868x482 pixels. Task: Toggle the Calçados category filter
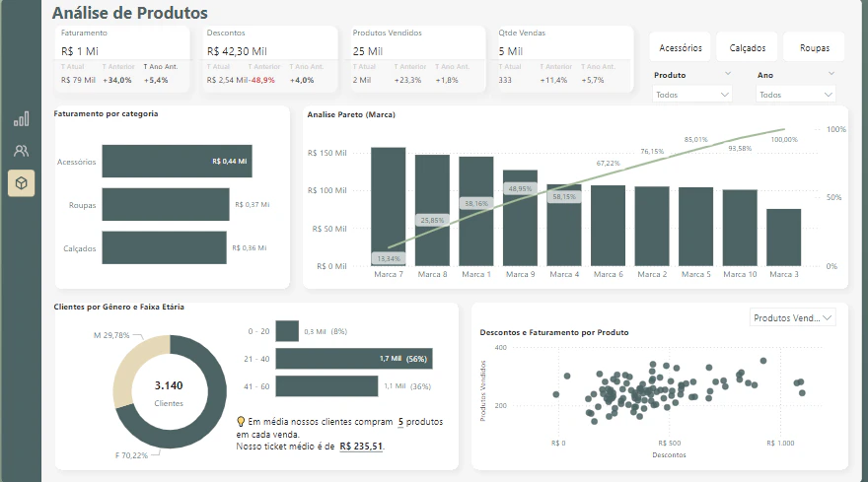click(748, 48)
